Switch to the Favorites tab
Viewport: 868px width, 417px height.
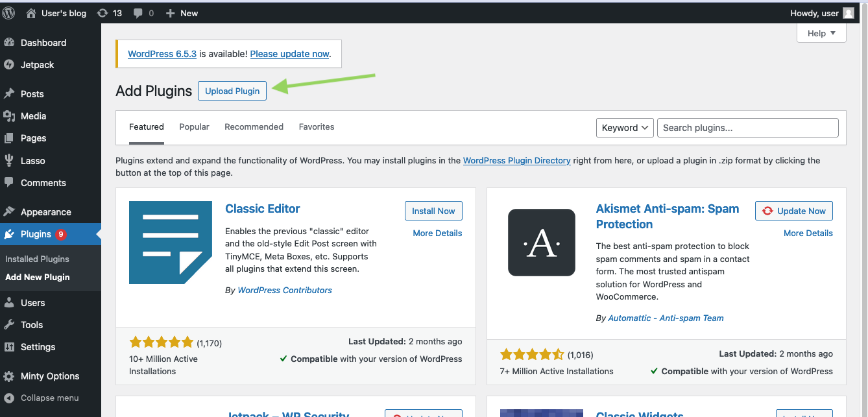tap(317, 127)
